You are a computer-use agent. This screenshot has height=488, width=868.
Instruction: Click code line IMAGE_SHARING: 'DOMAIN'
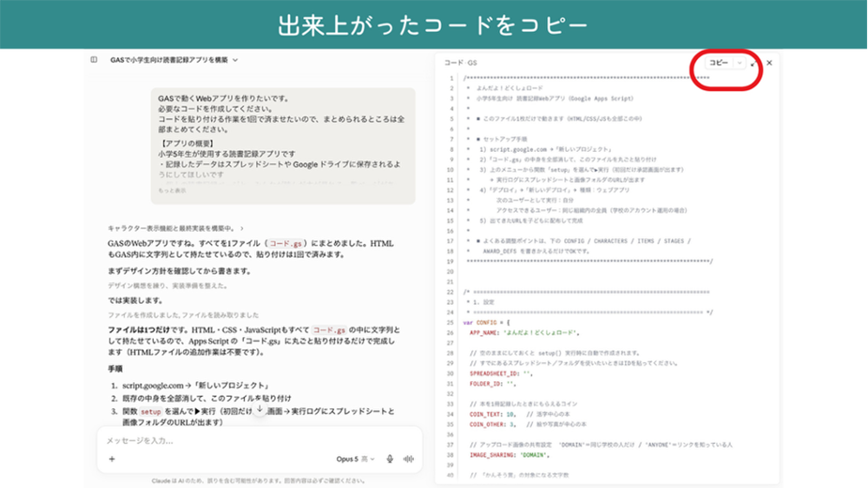click(x=510, y=455)
